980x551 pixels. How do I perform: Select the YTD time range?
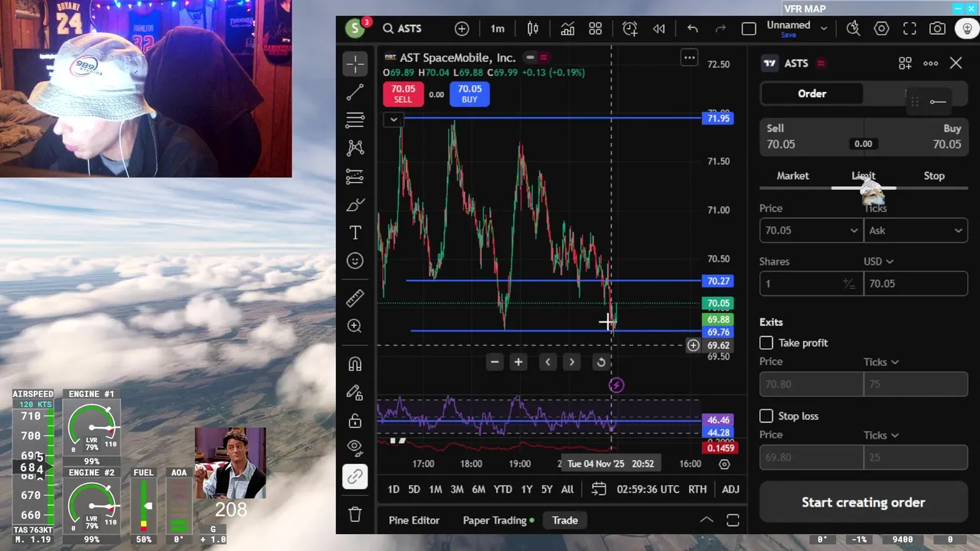tap(502, 489)
